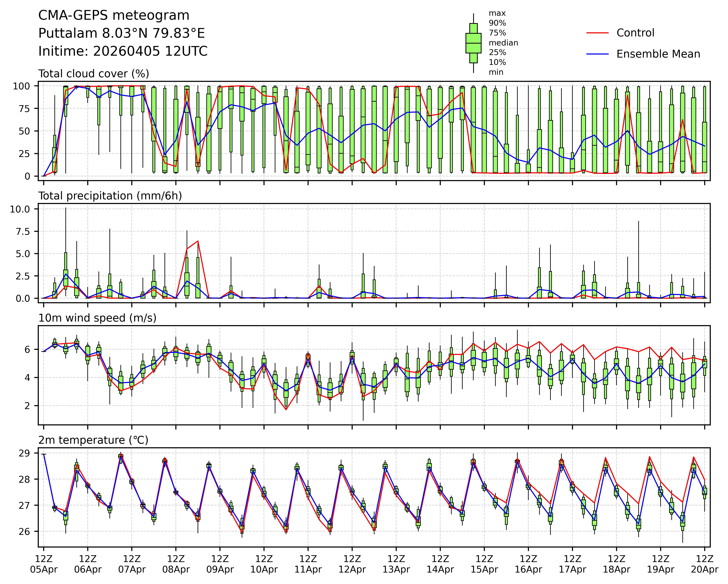Click the Control text in legend
The height and width of the screenshot is (584, 728).
(635, 33)
